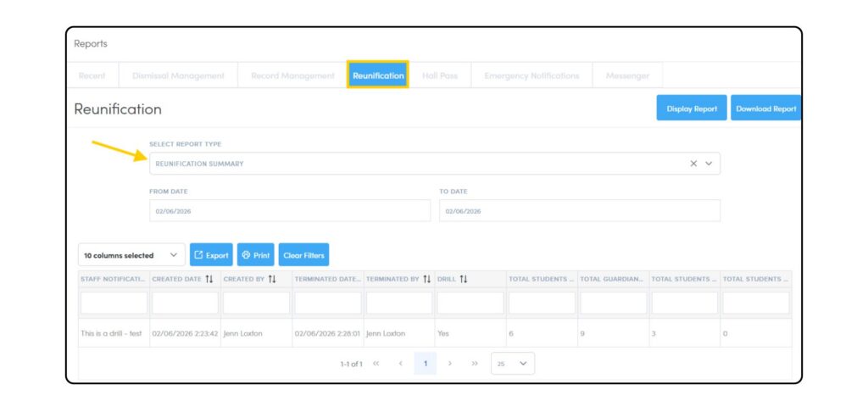Screen dimensions: 868x412
Task: Go to first page of results
Action: 376,364
